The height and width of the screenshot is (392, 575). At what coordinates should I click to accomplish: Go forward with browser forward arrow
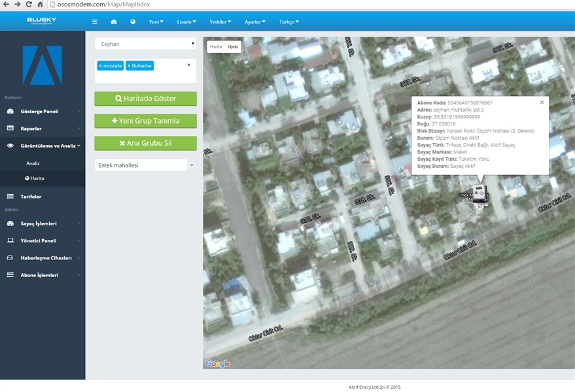(x=17, y=5)
